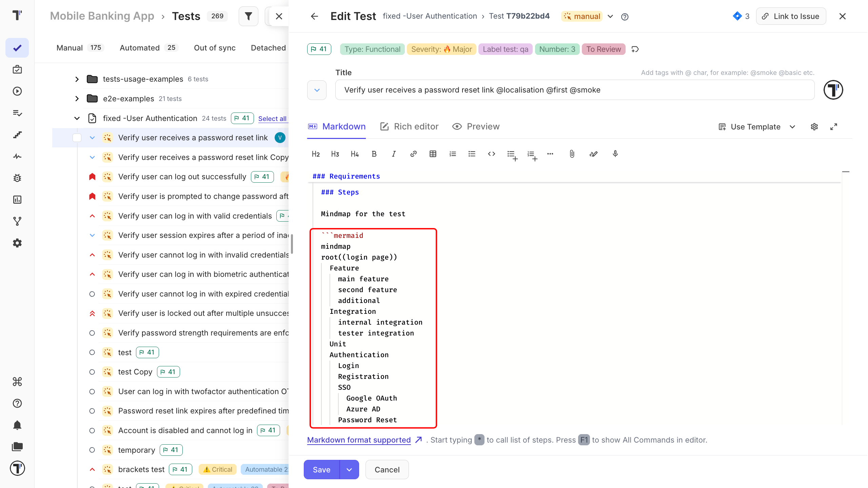868x488 pixels.
Task: Open test 'Verify user can log out successfully'
Action: pos(182,177)
